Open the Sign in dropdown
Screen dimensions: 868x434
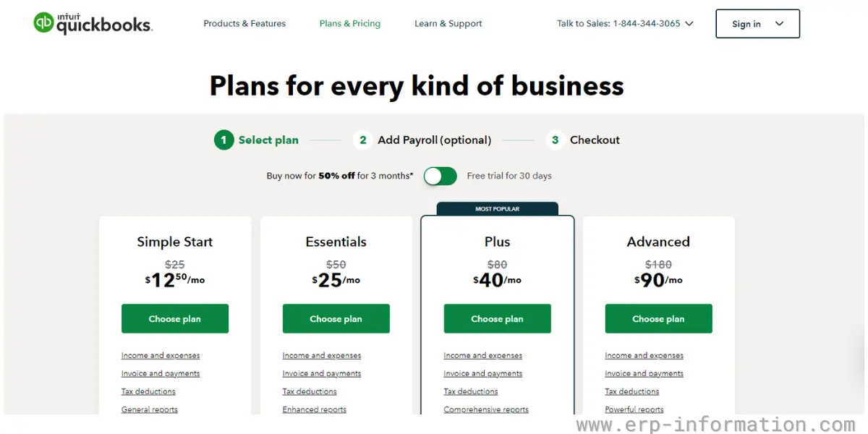(x=757, y=23)
